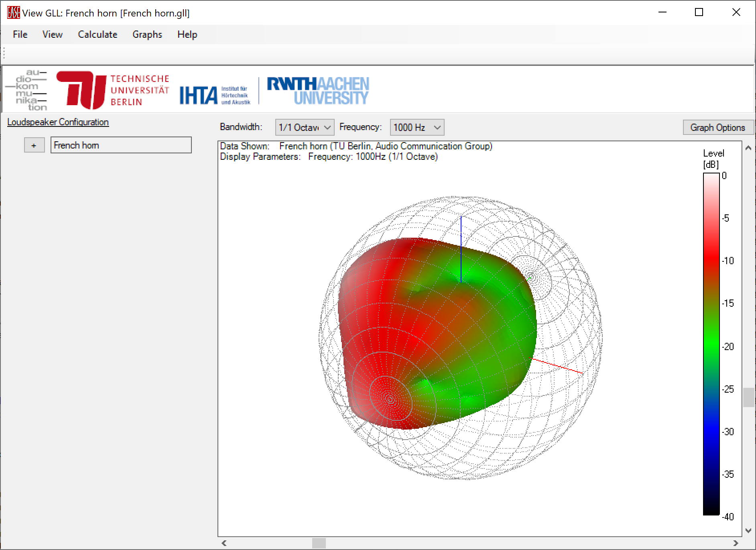Screen dimensions: 756x550
Task: Close the View GLL window
Action: [736, 12]
